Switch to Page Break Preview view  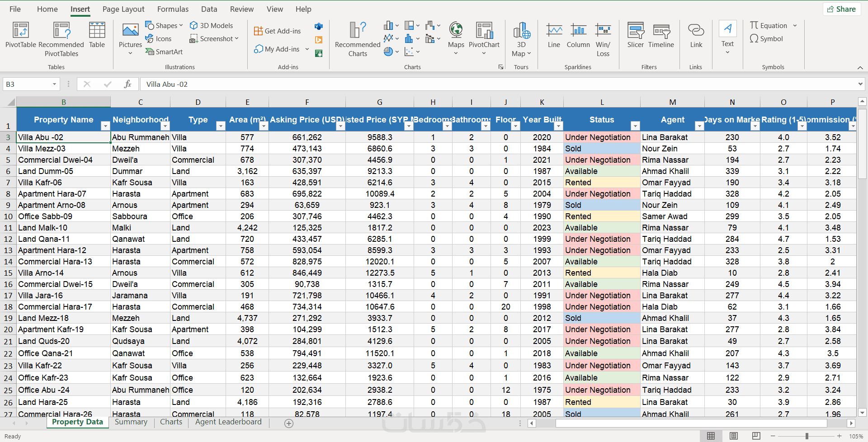756,436
